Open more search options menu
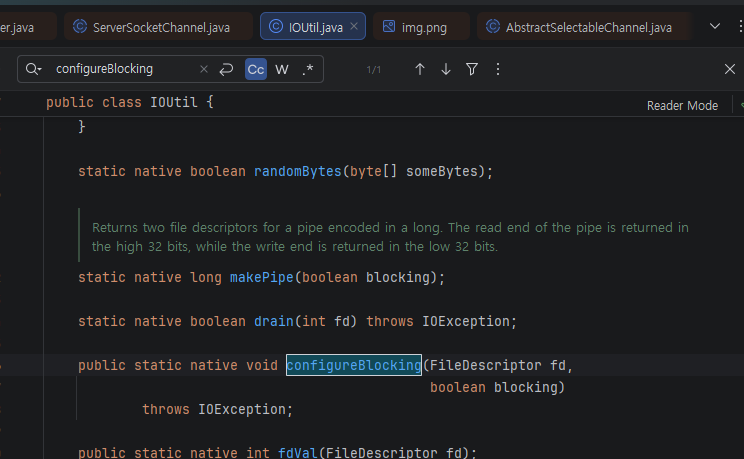The width and height of the screenshot is (744, 459). (498, 69)
